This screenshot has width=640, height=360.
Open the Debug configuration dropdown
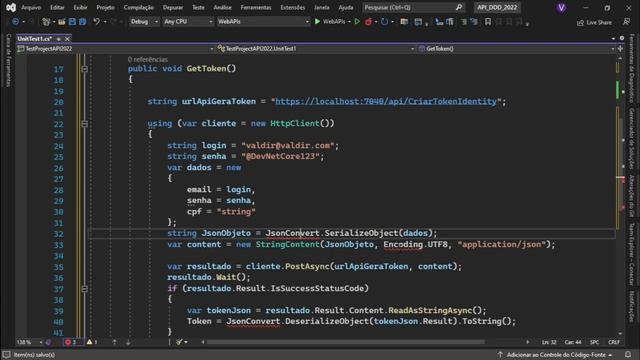(x=144, y=22)
